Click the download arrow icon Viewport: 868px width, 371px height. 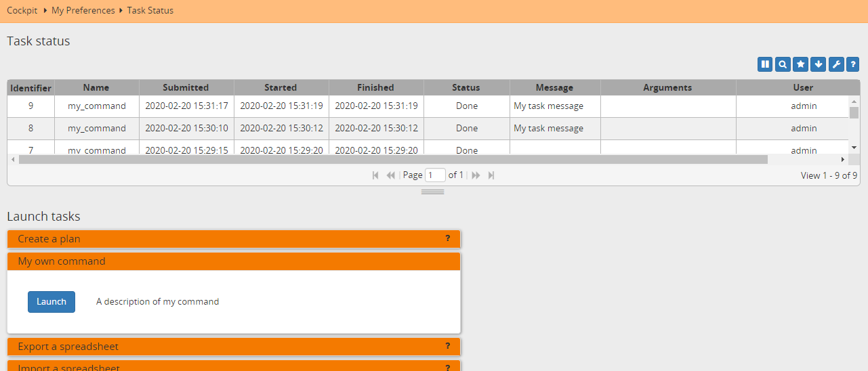pos(818,64)
